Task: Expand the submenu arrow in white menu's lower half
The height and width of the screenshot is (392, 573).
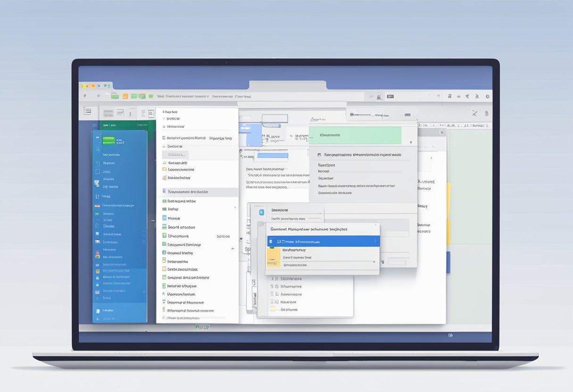Action: pos(232,248)
